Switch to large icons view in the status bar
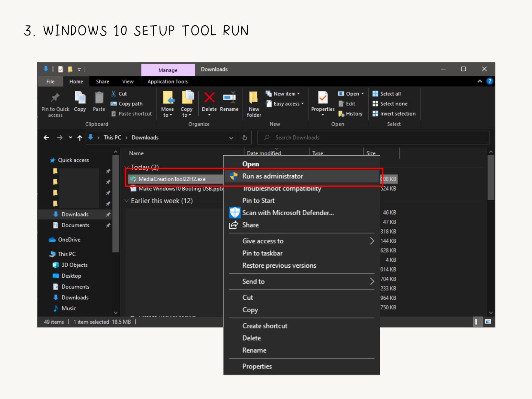The height and width of the screenshot is (399, 532). pyautogui.click(x=488, y=322)
